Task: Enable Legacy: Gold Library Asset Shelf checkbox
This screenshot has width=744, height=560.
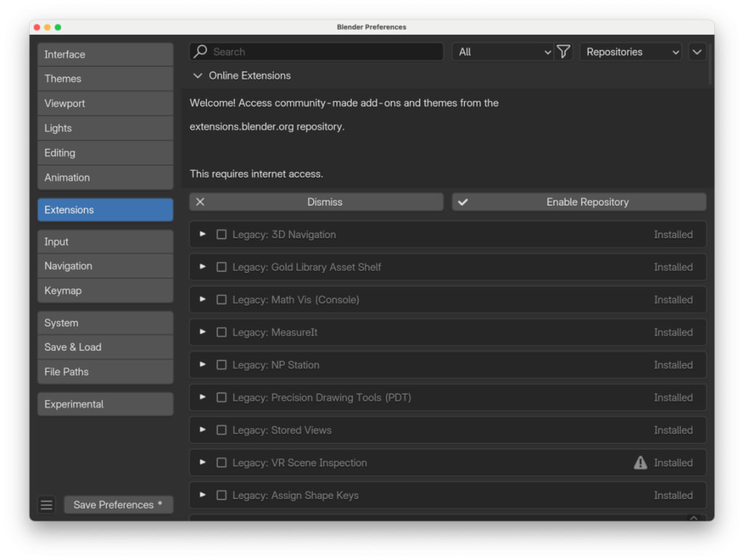Action: coord(221,267)
